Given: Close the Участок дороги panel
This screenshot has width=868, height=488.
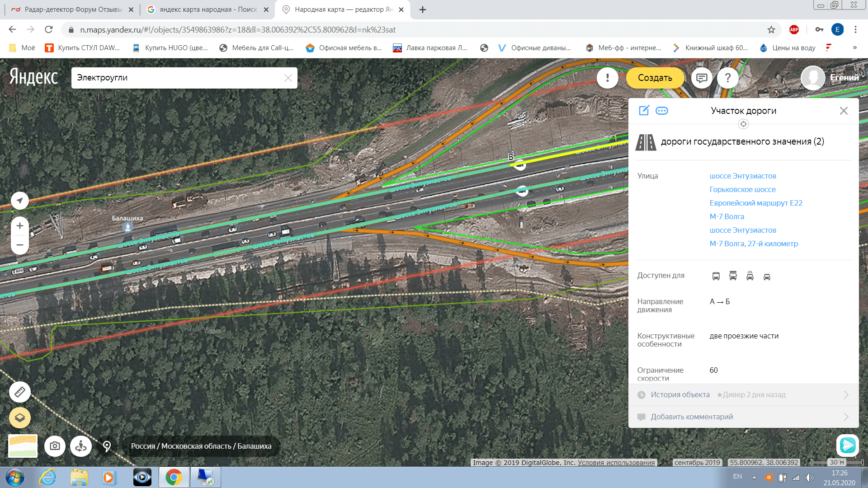Looking at the screenshot, I should click(x=843, y=111).
